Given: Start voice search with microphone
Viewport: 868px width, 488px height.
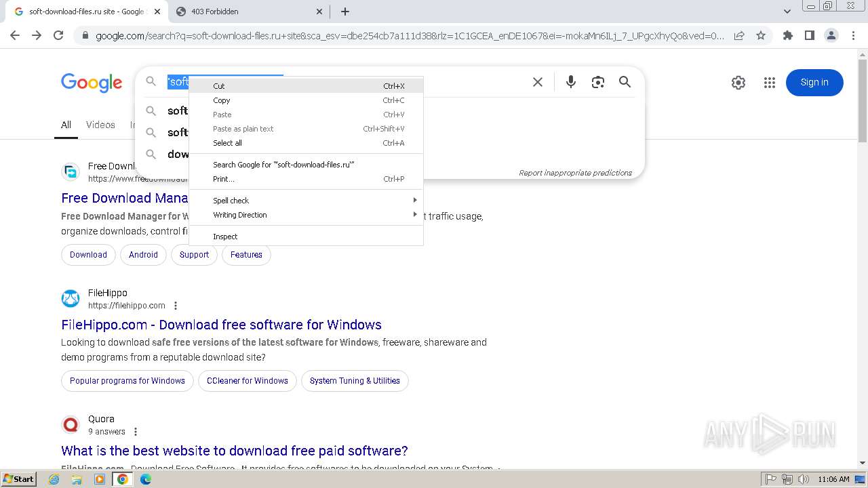Looking at the screenshot, I should tap(571, 82).
